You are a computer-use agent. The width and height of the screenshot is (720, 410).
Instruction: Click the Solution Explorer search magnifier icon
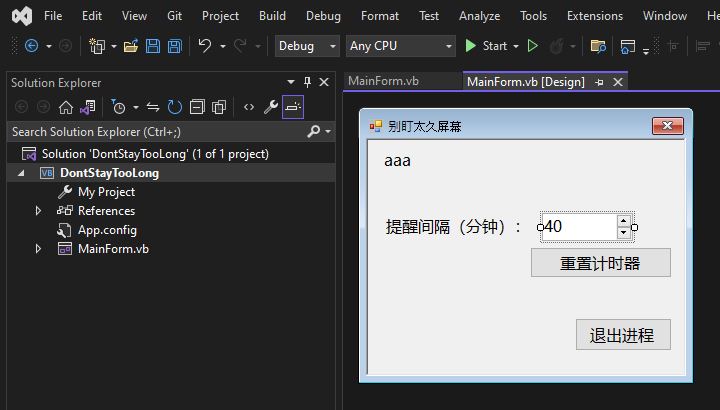[314, 131]
